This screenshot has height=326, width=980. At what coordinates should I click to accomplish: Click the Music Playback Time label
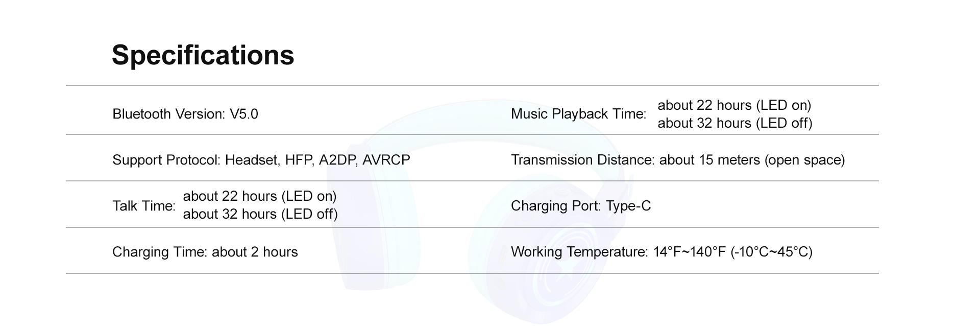pos(579,114)
